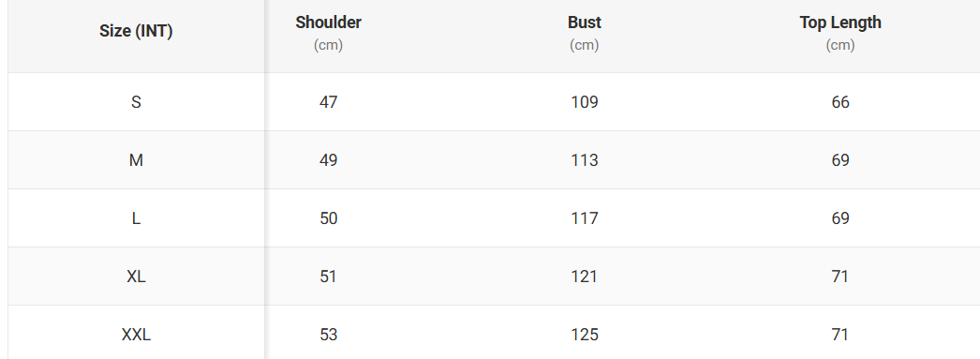Click bust value 125 for size XXL
Image resolution: width=980 pixels, height=359 pixels.
click(585, 335)
